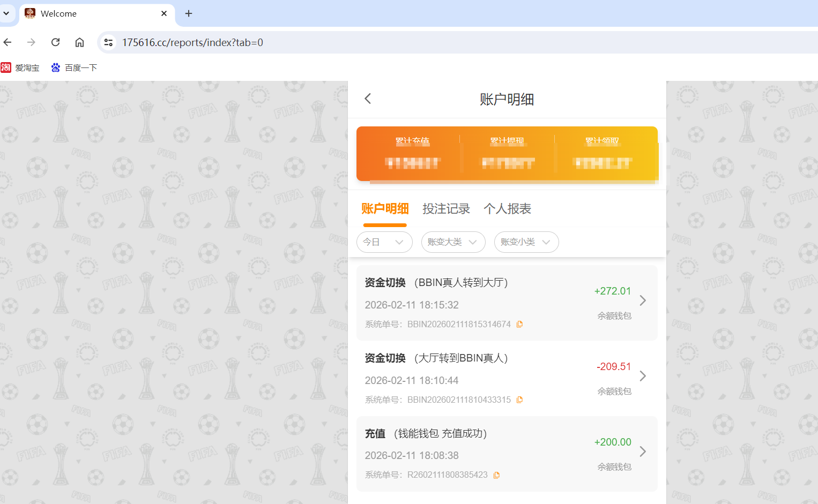Open the 账变大类 filter dropdown
This screenshot has width=818, height=504.
click(453, 242)
